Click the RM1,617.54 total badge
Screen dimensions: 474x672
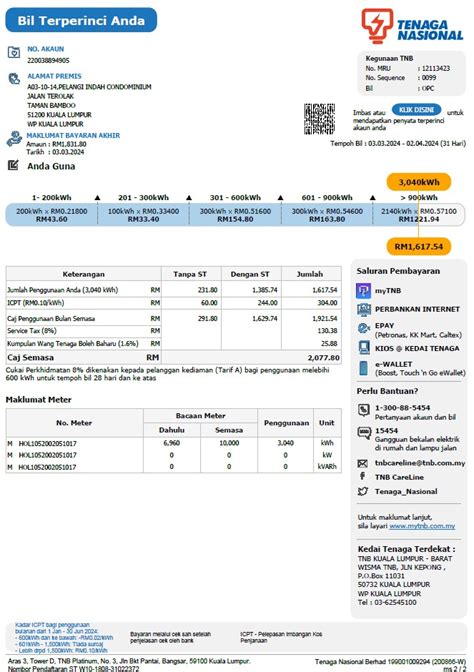(x=419, y=246)
